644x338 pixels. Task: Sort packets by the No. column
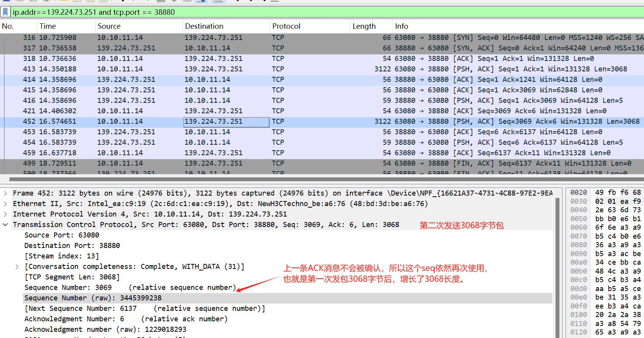[x=18, y=26]
